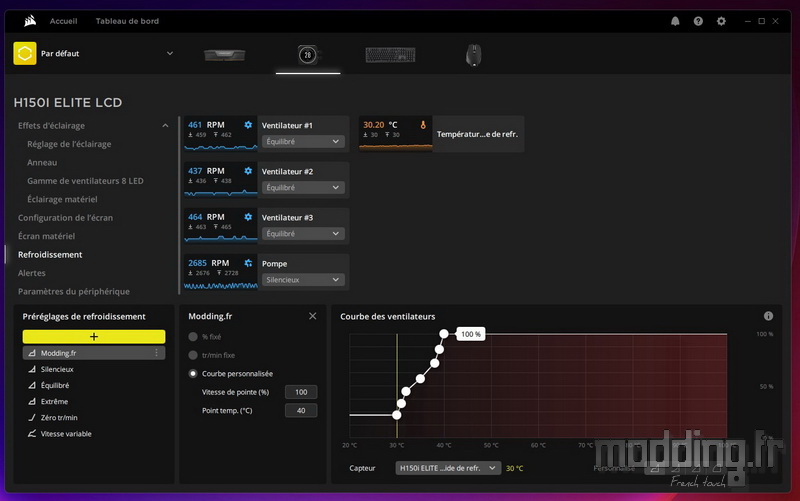This screenshot has width=800, height=501.
Task: Open the help question mark icon
Action: [698, 21]
